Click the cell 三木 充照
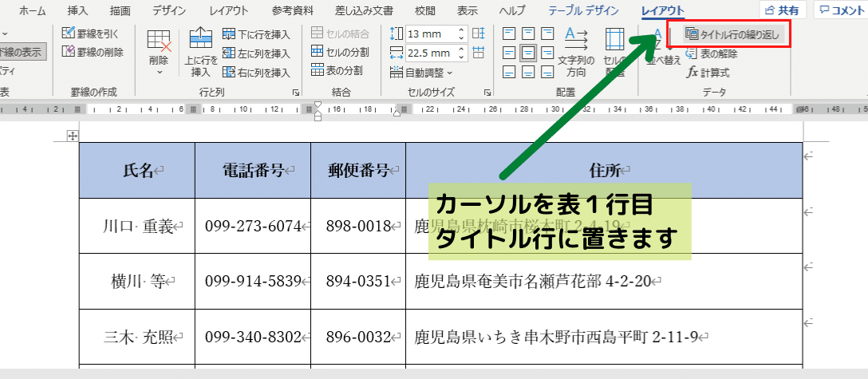Screen dimensions: 868x379 click(136, 337)
